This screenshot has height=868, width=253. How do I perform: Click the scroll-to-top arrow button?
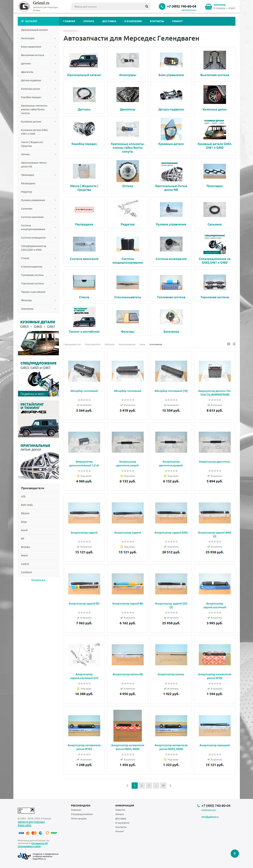[235, 853]
